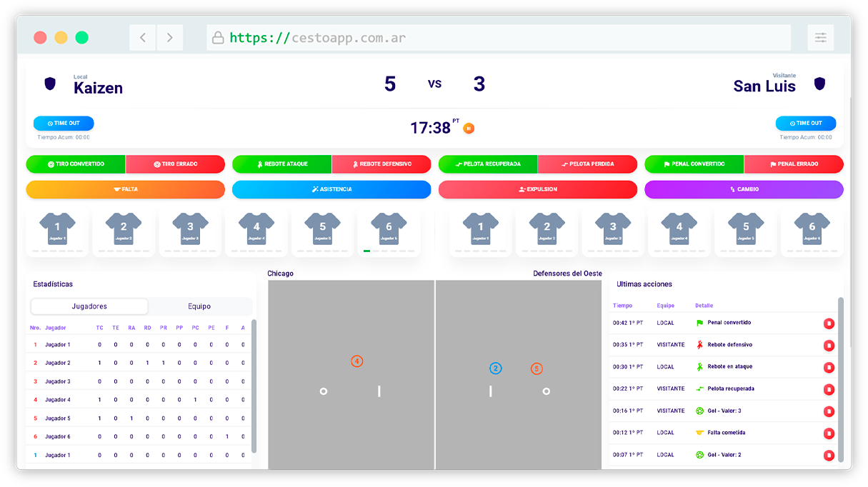The height and width of the screenshot is (487, 868).
Task: Go back using browser back arrow
Action: pyautogui.click(x=143, y=38)
